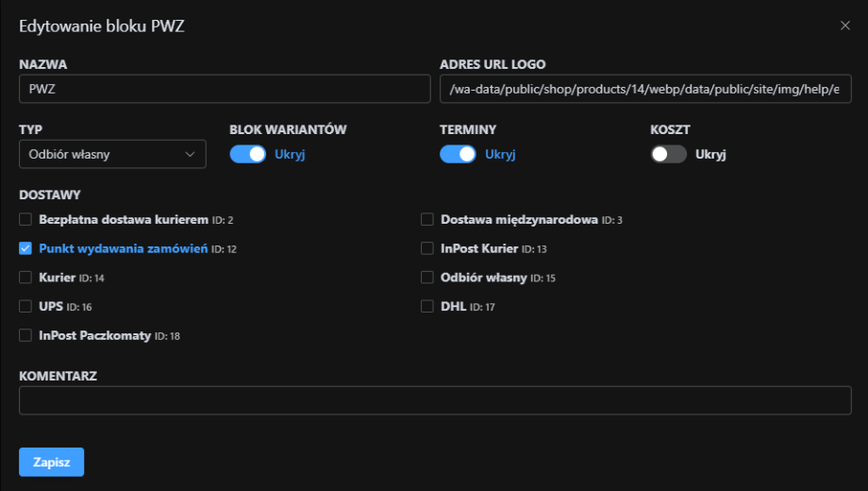Select the UPS delivery checkbox

coord(25,307)
